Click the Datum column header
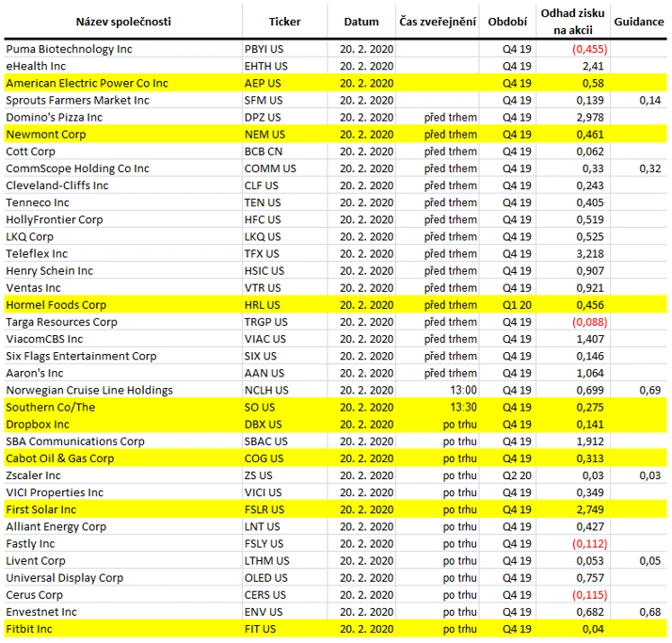 coord(361,22)
